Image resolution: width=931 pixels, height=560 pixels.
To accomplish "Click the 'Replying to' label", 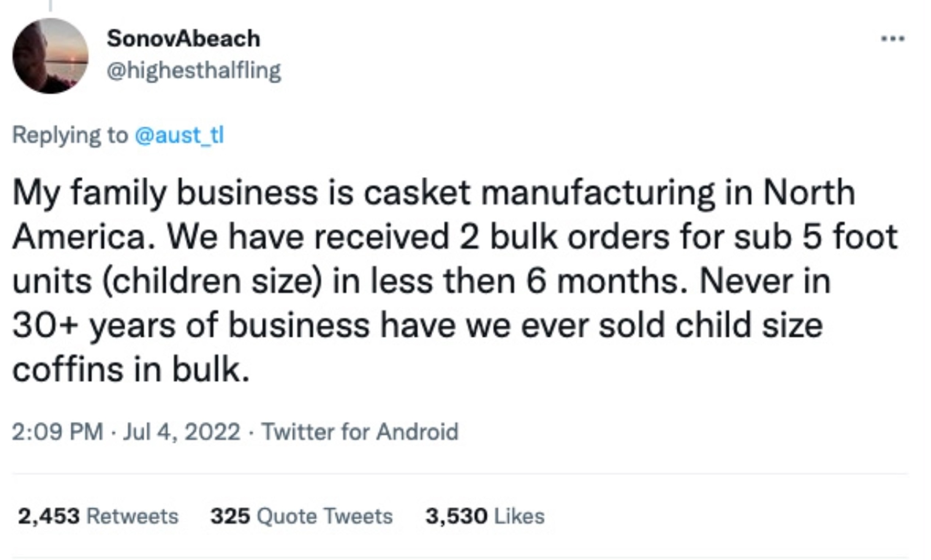I will click(x=70, y=135).
